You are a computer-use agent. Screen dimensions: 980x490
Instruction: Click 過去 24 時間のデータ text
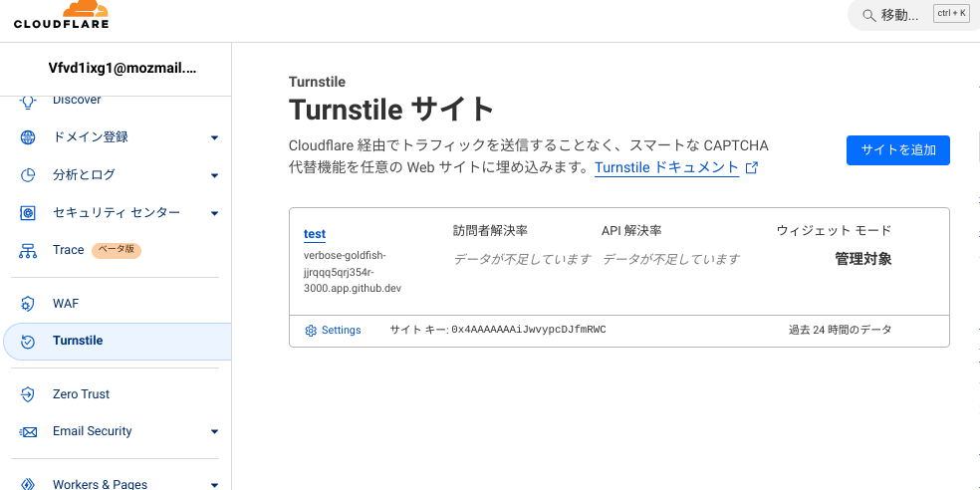pyautogui.click(x=840, y=330)
